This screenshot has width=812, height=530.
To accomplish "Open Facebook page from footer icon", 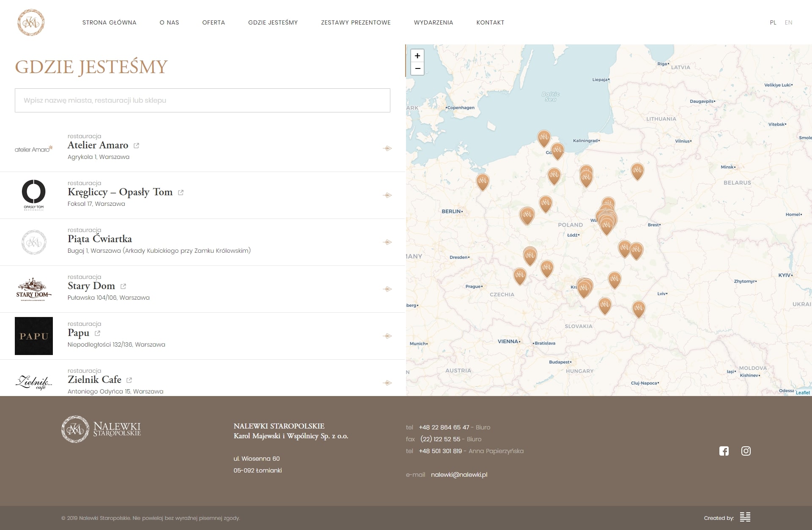I will 724,451.
